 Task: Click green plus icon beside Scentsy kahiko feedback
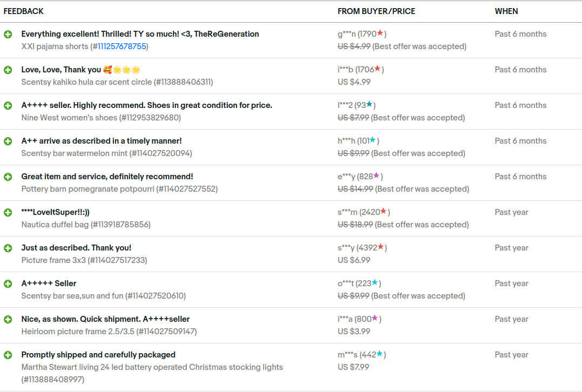pos(8,70)
